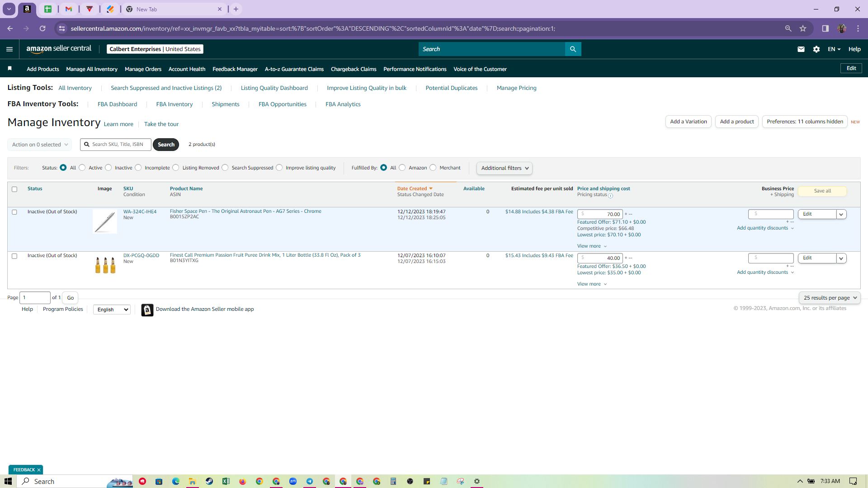Click the Add a product button
Viewport: 868px width, 488px height.
737,122
